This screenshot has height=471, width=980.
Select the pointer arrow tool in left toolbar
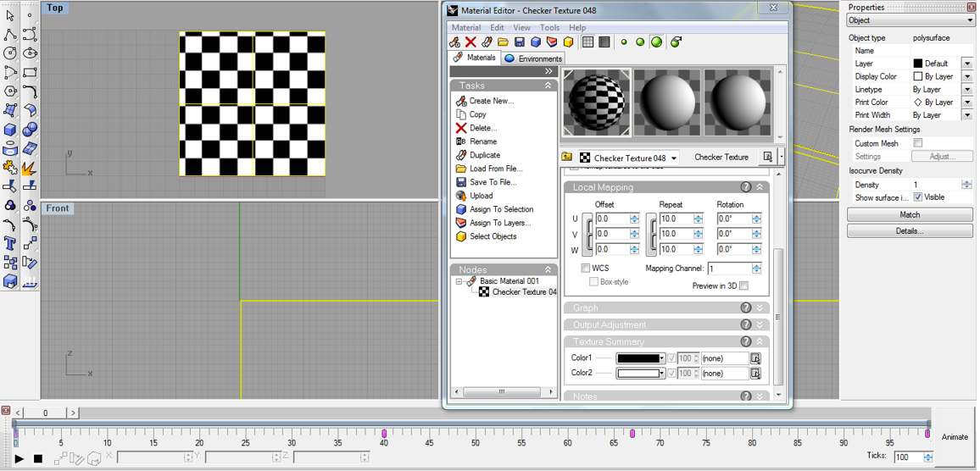click(11, 14)
